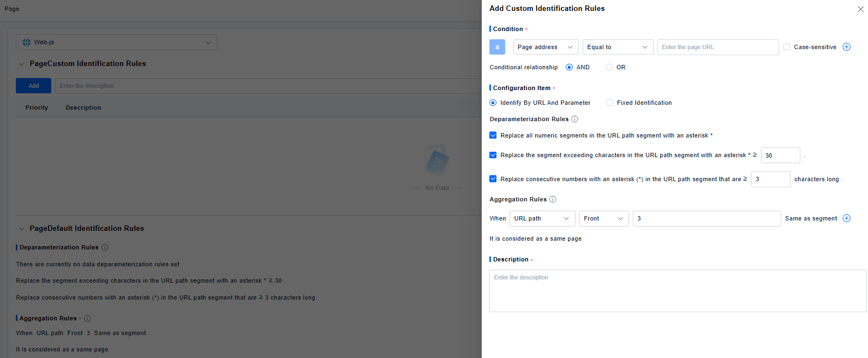Screen dimensions: 868x358
Task: Collapse the PageDefault Identification Rules section
Action: click(22, 229)
